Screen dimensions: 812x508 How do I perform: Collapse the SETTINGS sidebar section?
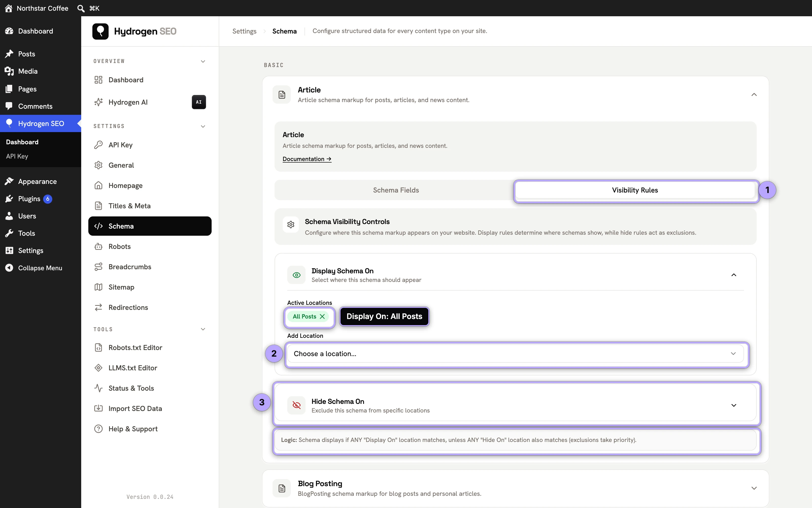(x=203, y=126)
